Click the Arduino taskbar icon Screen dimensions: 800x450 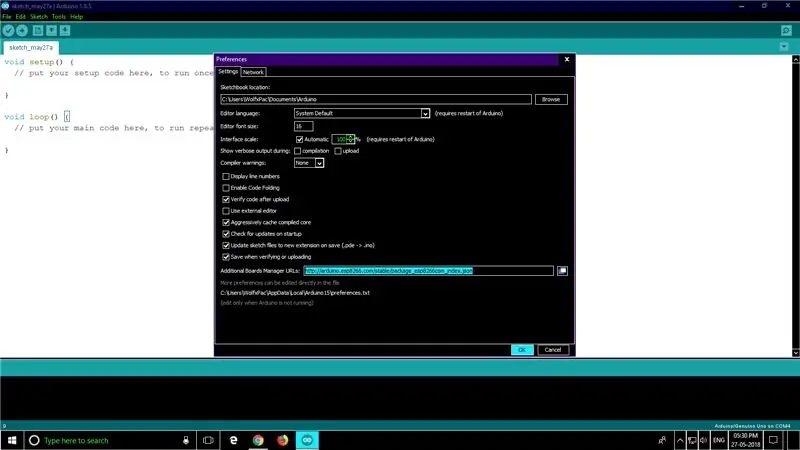coord(307,440)
